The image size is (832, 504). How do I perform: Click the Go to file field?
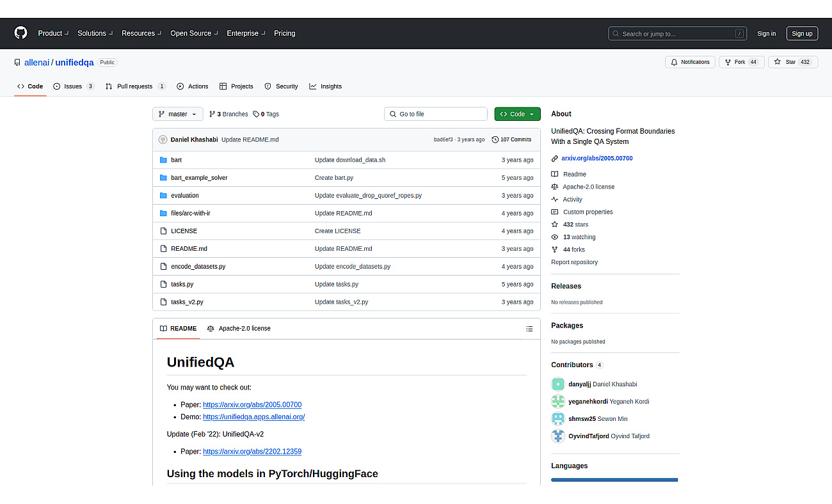436,114
